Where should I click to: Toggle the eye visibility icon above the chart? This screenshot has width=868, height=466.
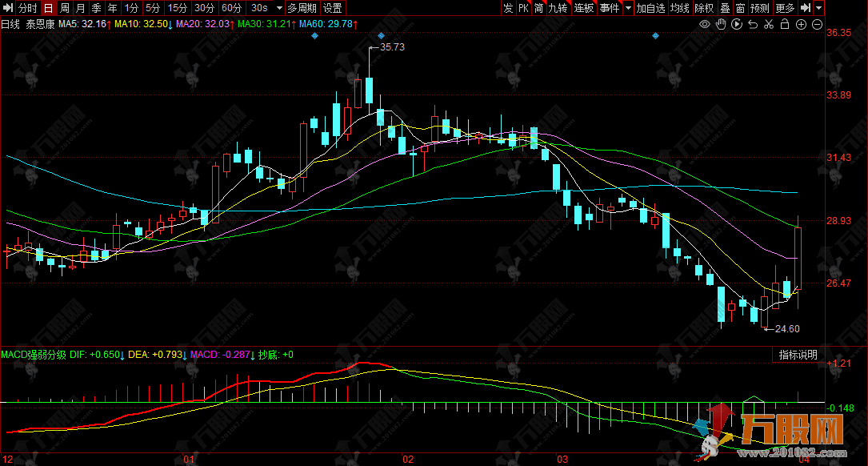tap(705, 25)
